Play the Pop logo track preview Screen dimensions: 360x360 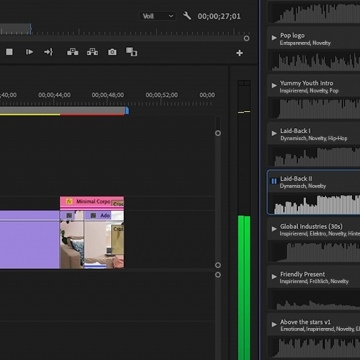coord(274,38)
